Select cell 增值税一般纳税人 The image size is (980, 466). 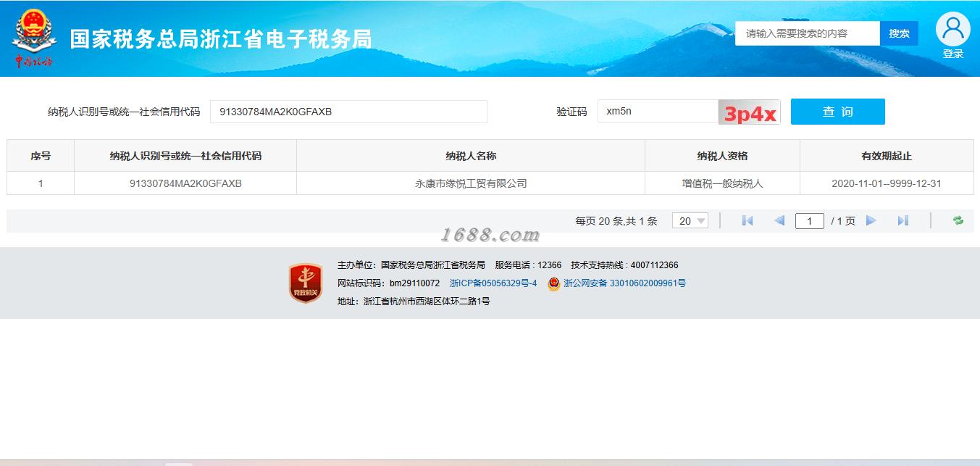(722, 183)
